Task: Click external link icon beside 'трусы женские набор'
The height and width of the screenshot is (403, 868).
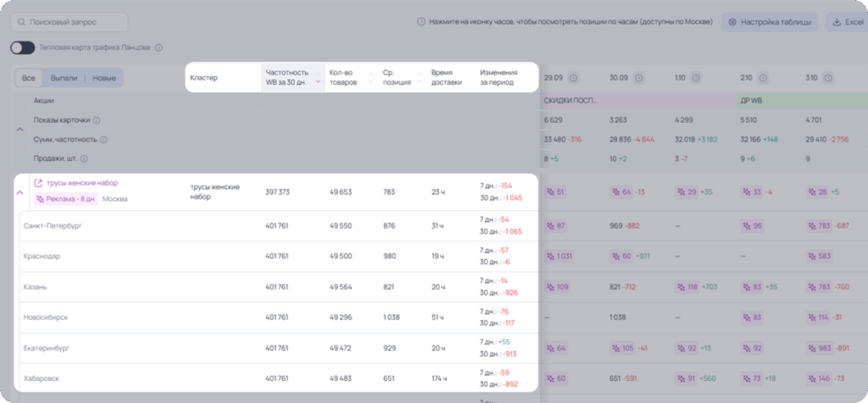Action: pyautogui.click(x=38, y=183)
